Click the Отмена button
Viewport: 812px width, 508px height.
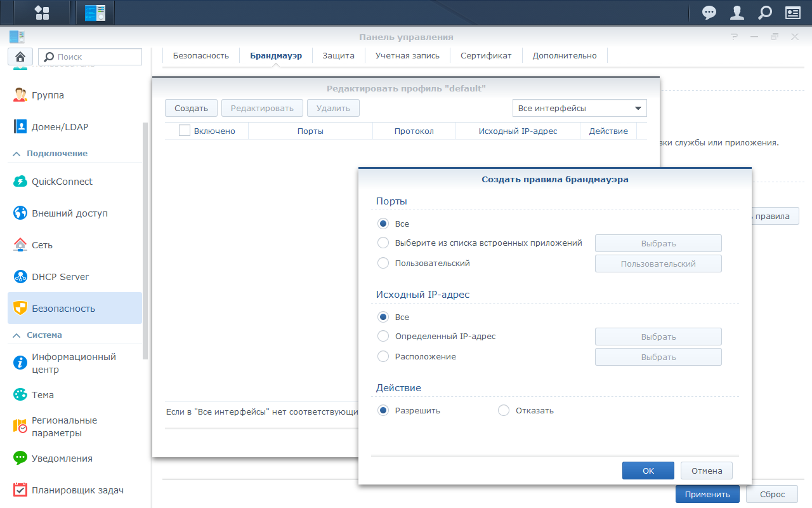(707, 471)
